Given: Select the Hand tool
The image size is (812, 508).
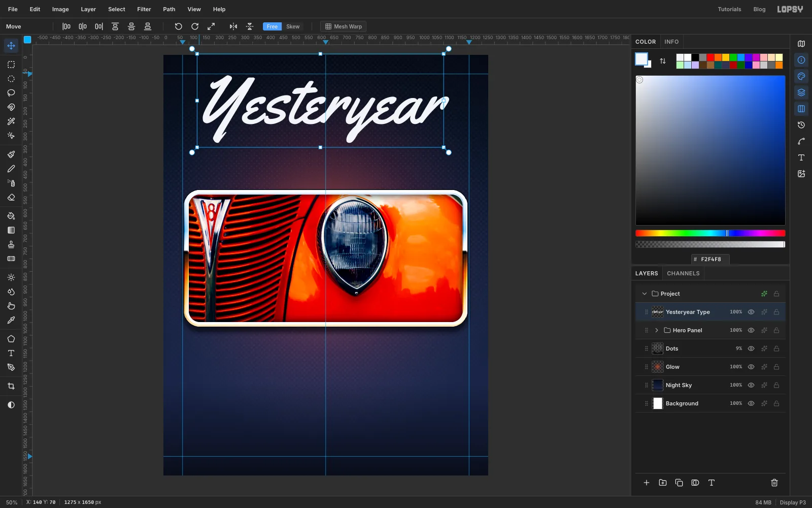Looking at the screenshot, I should coord(11,306).
